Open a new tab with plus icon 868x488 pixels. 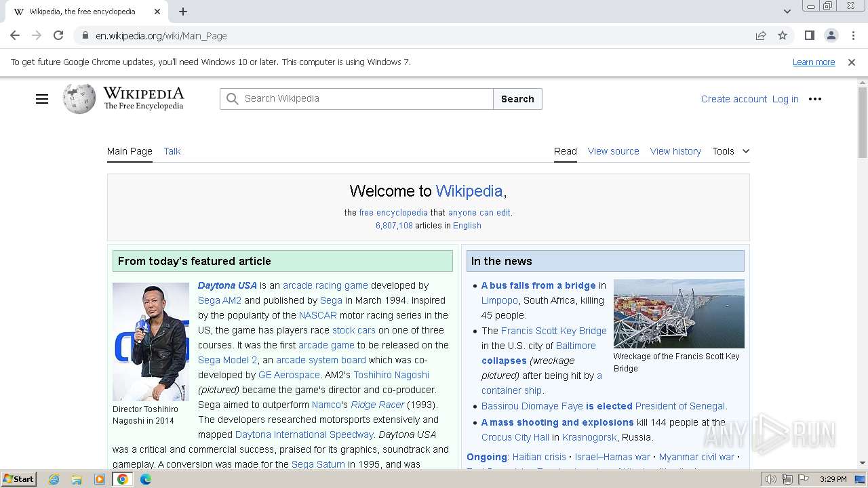pyautogui.click(x=183, y=12)
